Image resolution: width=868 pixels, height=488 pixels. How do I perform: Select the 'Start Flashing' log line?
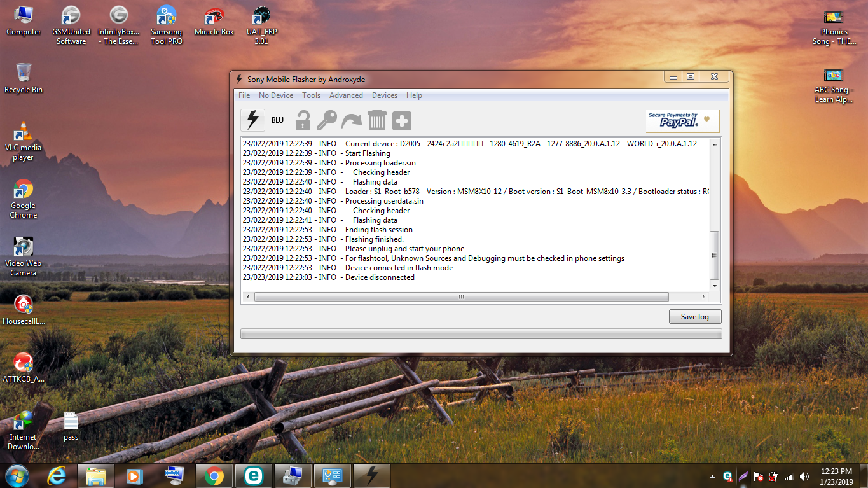click(x=317, y=153)
